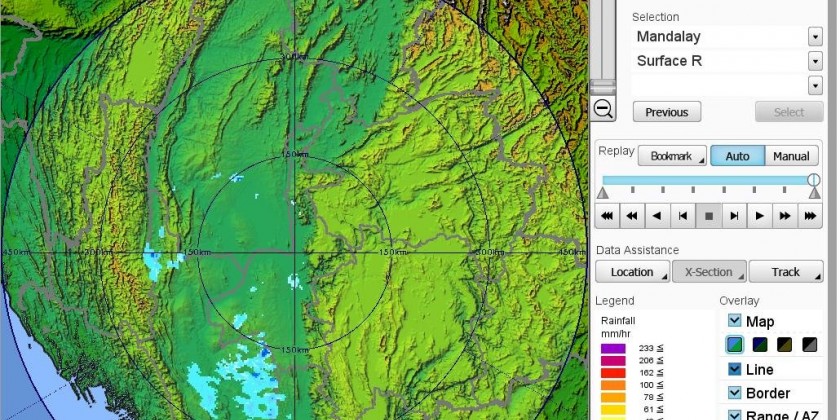Open the Surface R product dropdown
This screenshot has height=420, width=840.
[x=815, y=61]
